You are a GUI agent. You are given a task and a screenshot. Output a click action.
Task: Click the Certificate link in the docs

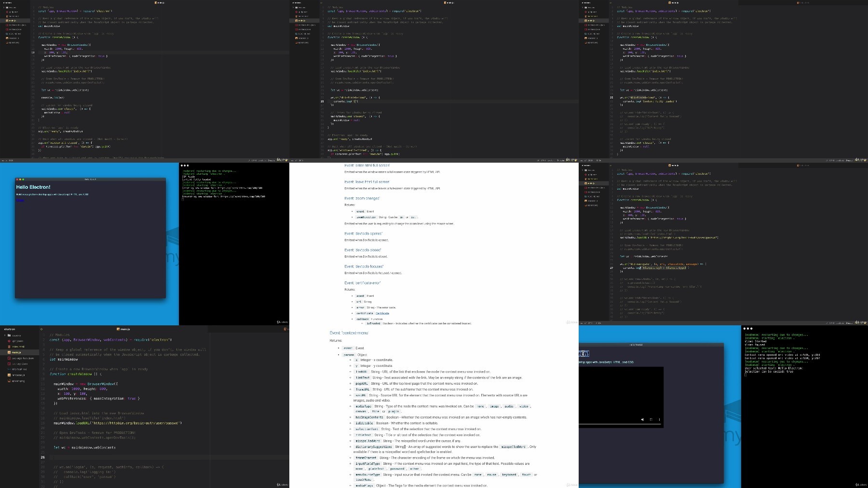pyautogui.click(x=382, y=313)
